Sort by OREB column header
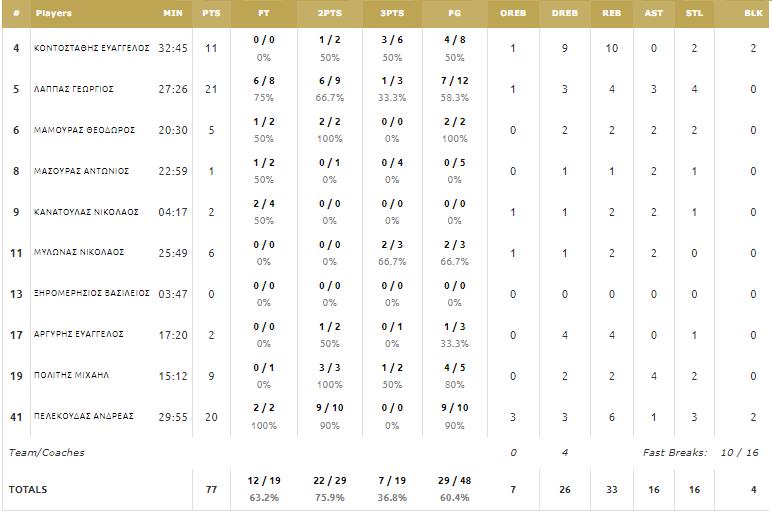Viewport: 772px width, 518px height. pos(513,13)
